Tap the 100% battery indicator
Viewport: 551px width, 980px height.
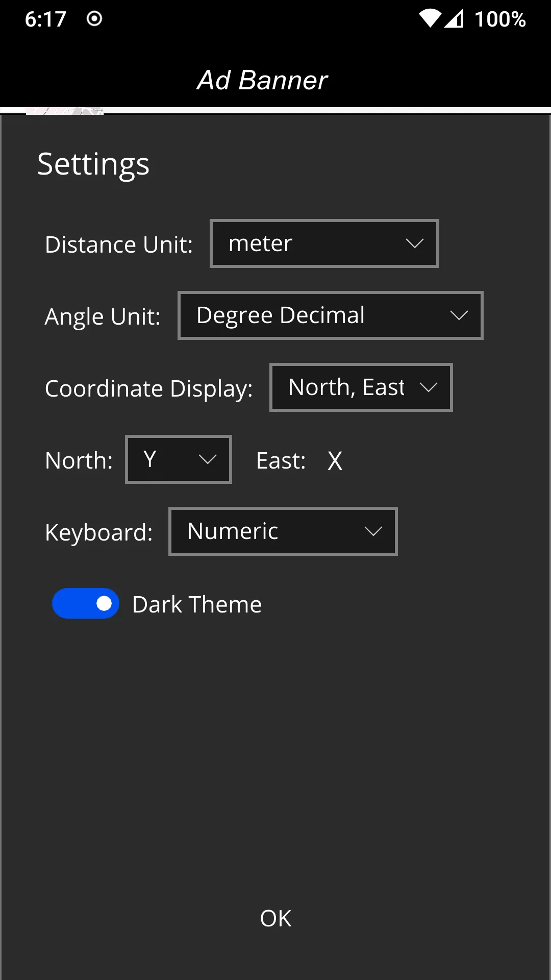pyautogui.click(x=500, y=19)
